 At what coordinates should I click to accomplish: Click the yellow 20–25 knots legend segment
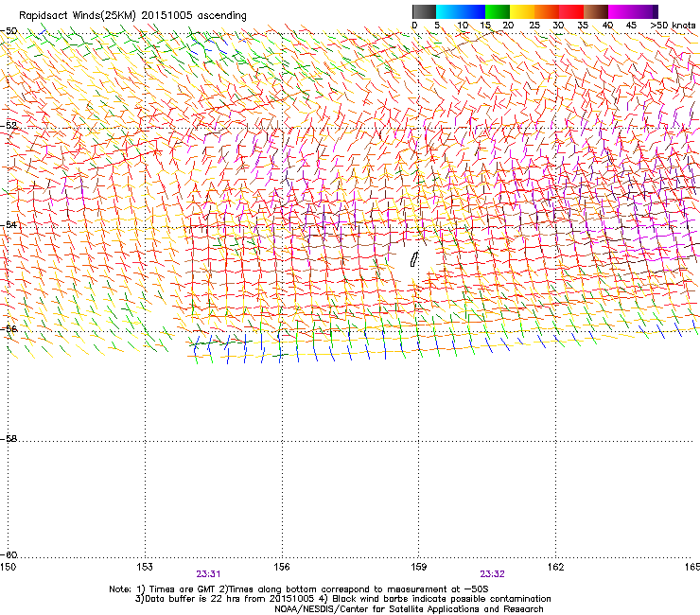pyautogui.click(x=522, y=11)
